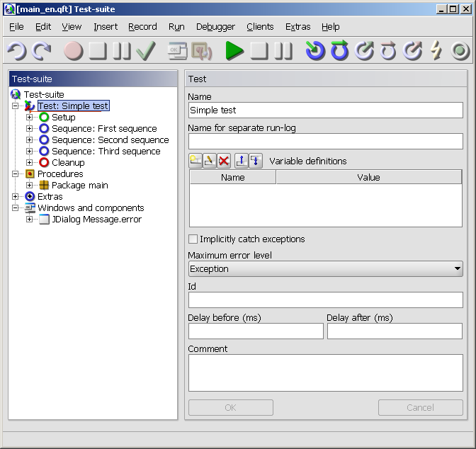This screenshot has height=449, width=476.
Task: Click the red Cleanup circle icon
Action: tap(44, 162)
